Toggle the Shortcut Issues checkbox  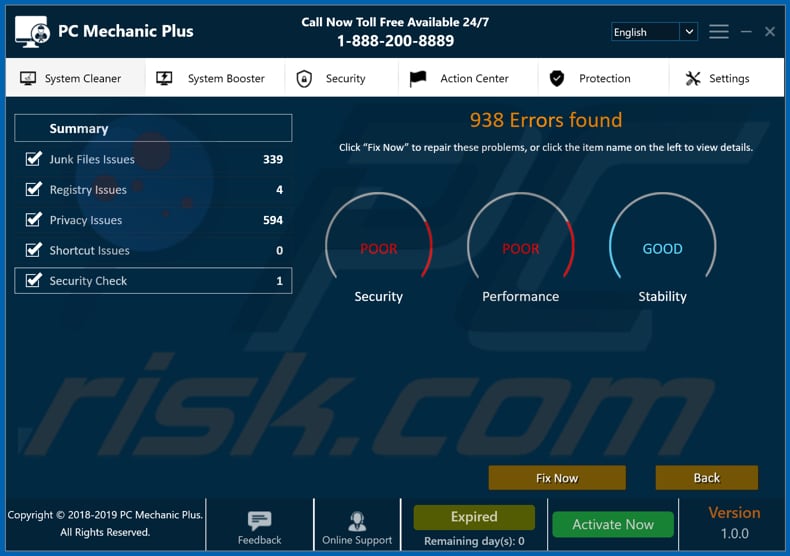34,250
